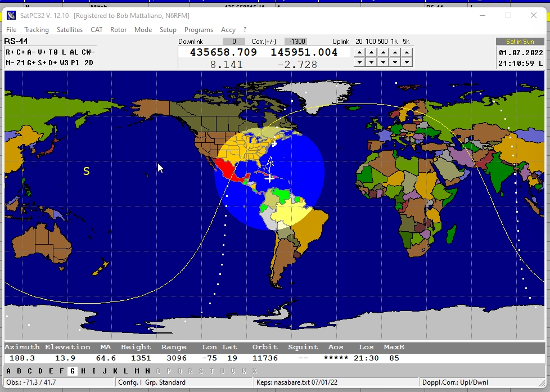Click the SatPC32 app icon in title bar
The width and height of the screenshot is (550, 392).
pyautogui.click(x=11, y=15)
